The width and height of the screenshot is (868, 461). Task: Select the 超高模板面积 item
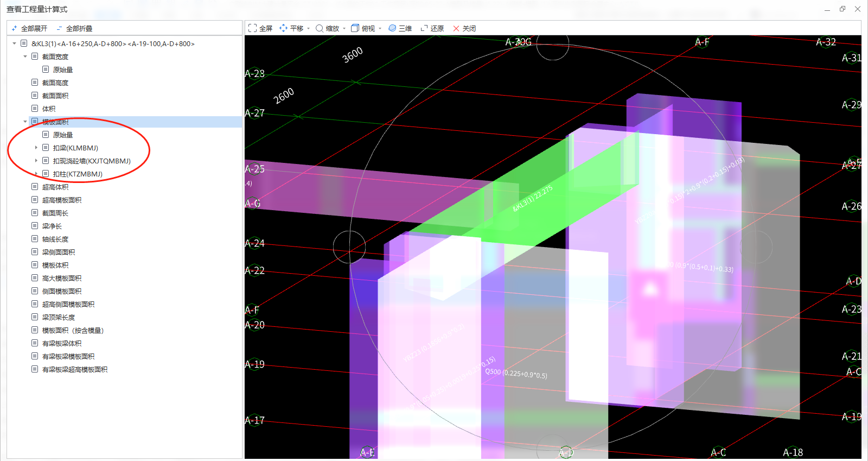pyautogui.click(x=62, y=200)
